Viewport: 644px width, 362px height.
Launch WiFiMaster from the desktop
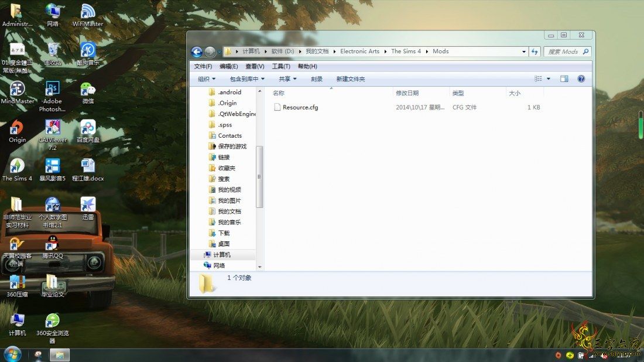(x=87, y=15)
